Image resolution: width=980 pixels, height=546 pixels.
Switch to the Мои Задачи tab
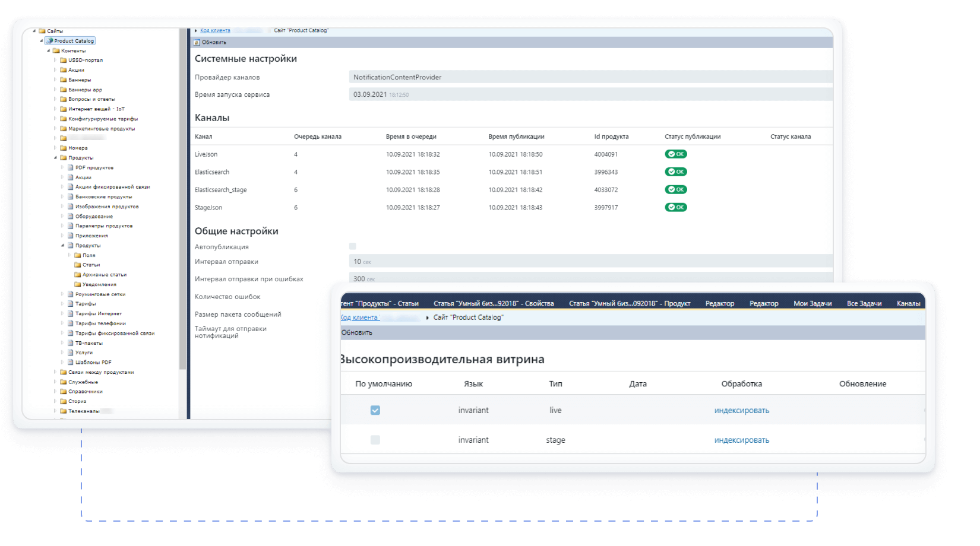click(x=813, y=303)
